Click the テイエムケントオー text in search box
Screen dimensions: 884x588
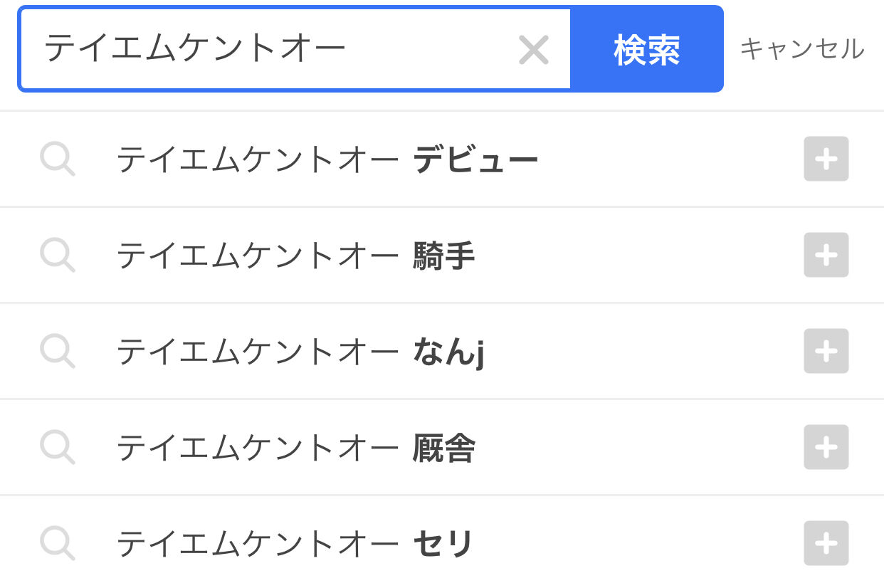[x=195, y=48]
